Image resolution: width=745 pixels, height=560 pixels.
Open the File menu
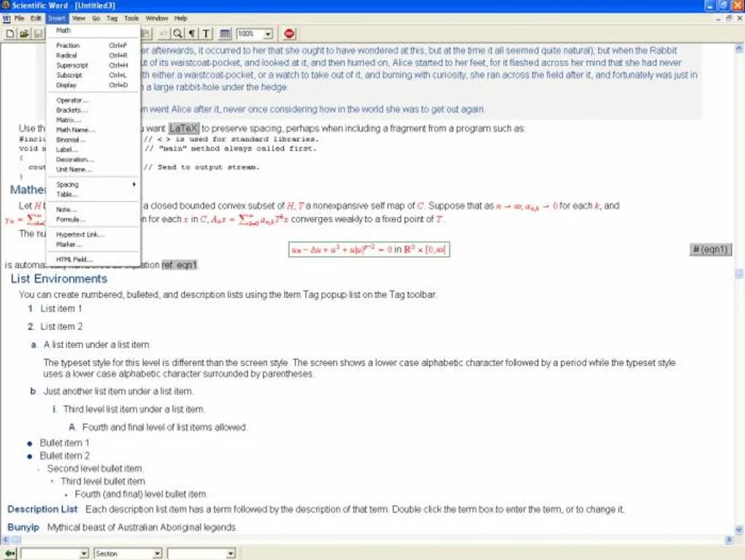point(20,18)
